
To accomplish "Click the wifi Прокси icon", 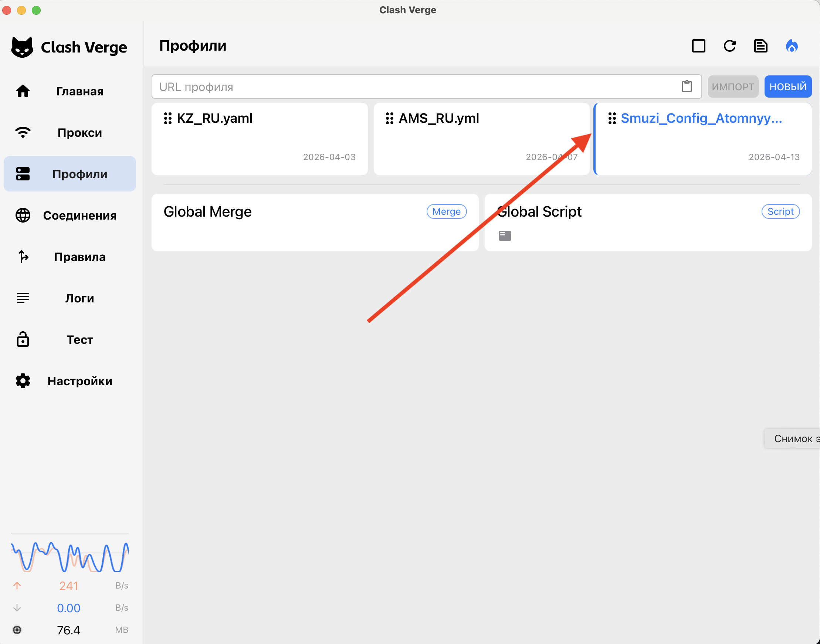I will click(23, 132).
